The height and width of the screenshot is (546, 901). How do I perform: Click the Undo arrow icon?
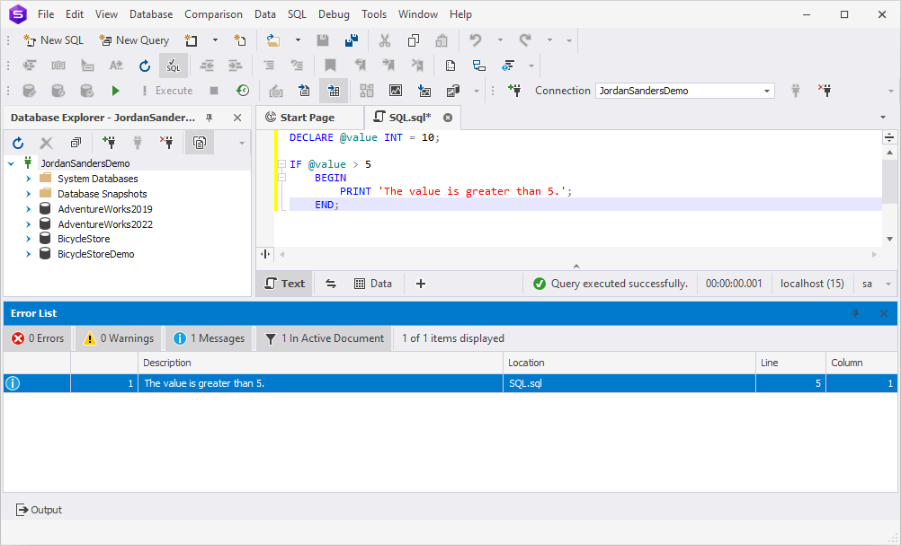[475, 40]
